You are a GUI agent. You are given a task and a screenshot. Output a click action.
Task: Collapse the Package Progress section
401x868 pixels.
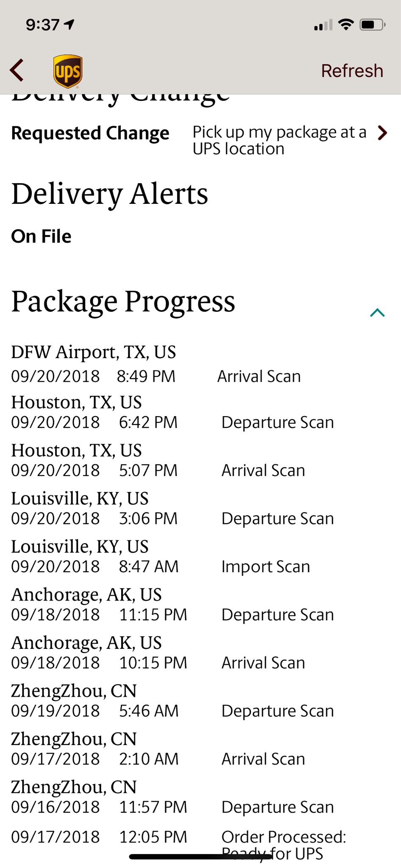[377, 313]
